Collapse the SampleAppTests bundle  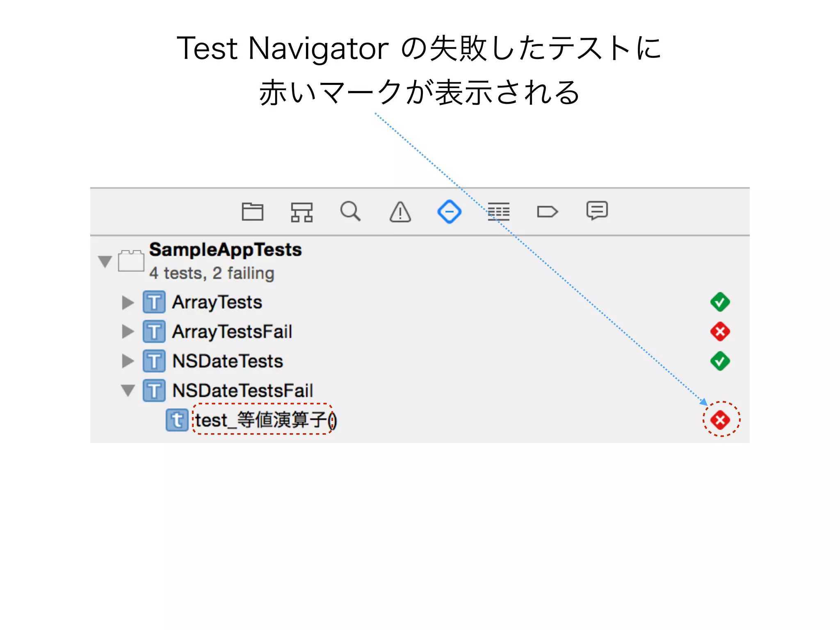(105, 261)
